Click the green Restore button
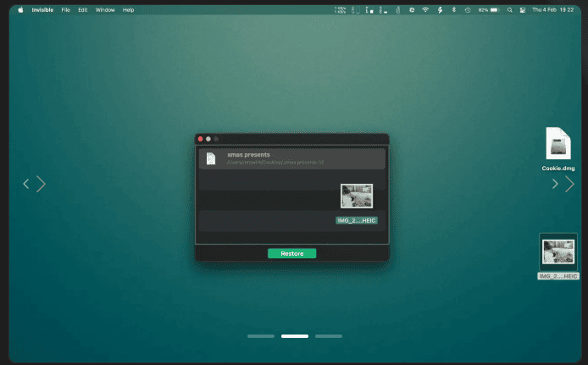This screenshot has height=365, width=588. tap(291, 254)
